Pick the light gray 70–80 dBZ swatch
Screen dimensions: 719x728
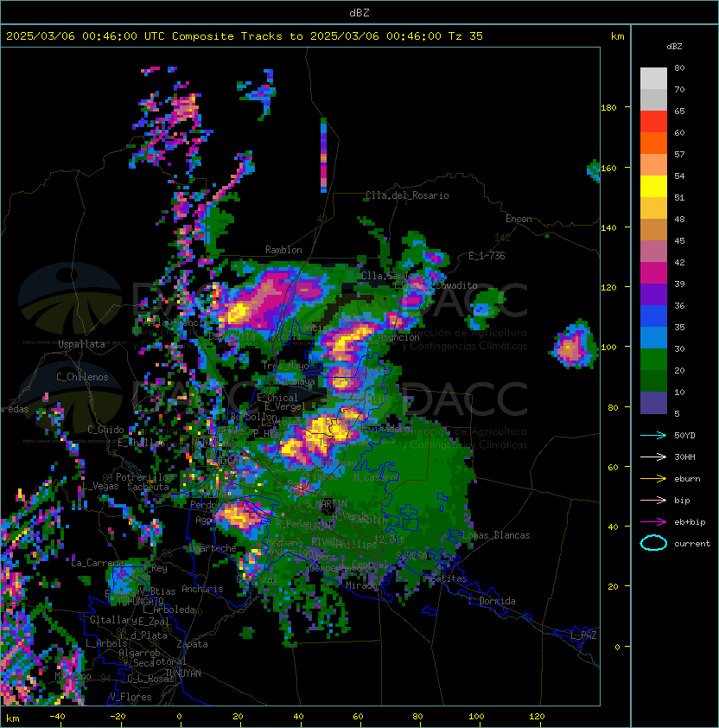653,79
